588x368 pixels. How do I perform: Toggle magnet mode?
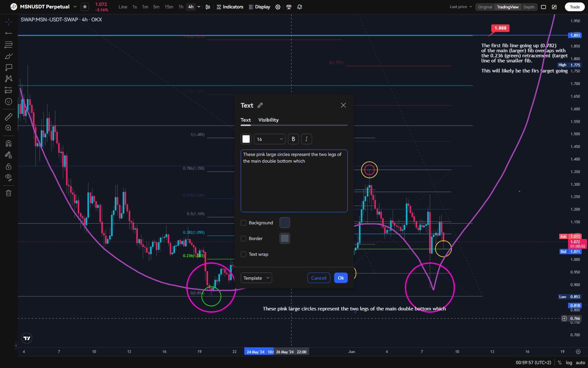tap(9, 143)
